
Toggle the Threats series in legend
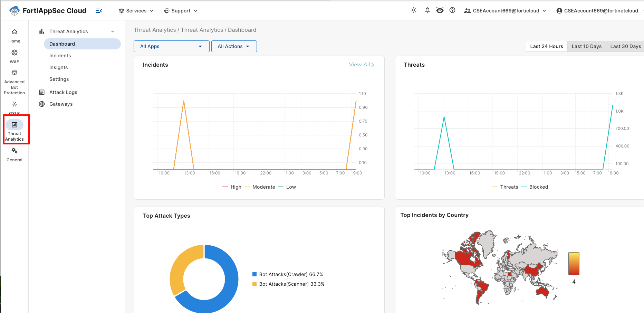pos(505,187)
